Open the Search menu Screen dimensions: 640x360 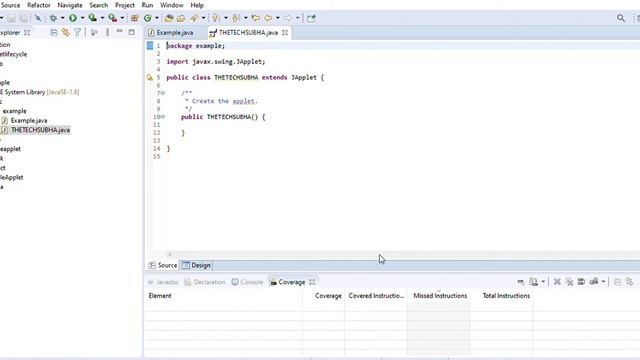pyautogui.click(x=99, y=5)
